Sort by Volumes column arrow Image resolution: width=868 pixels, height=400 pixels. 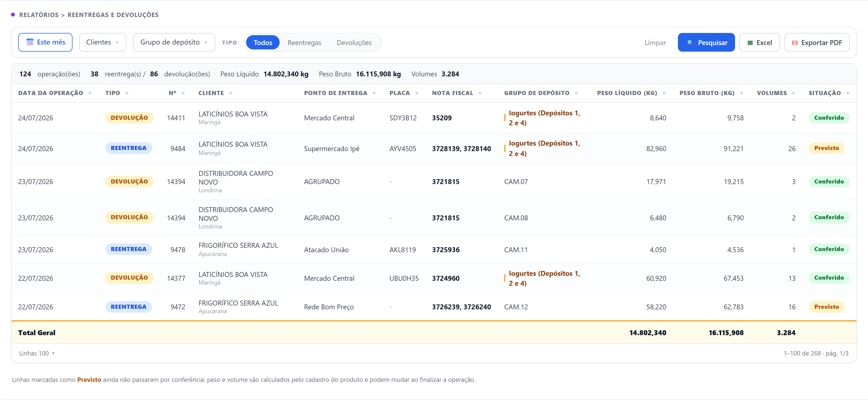(x=794, y=93)
